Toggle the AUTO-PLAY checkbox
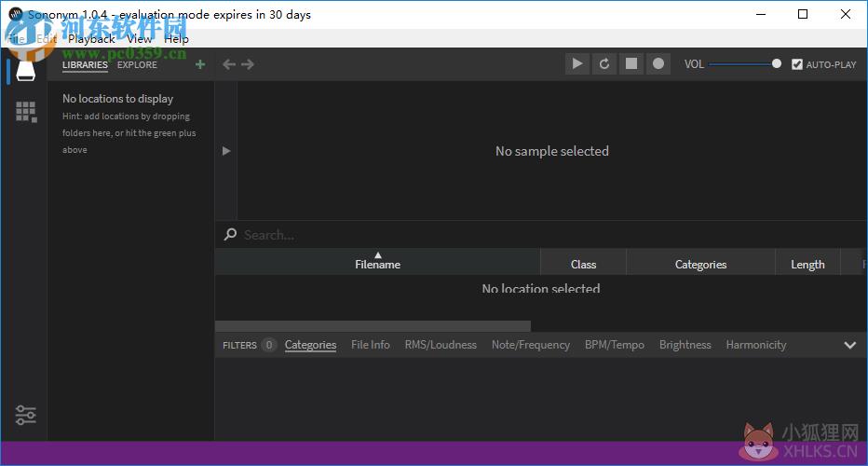868x466 pixels. (797, 64)
